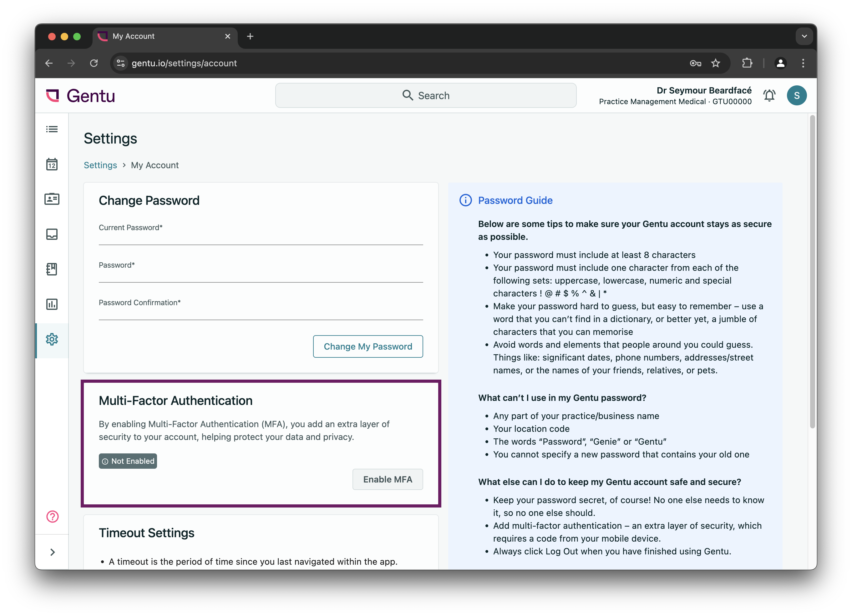Select the patients contact card icon
Viewport: 852px width, 616px height.
click(52, 199)
